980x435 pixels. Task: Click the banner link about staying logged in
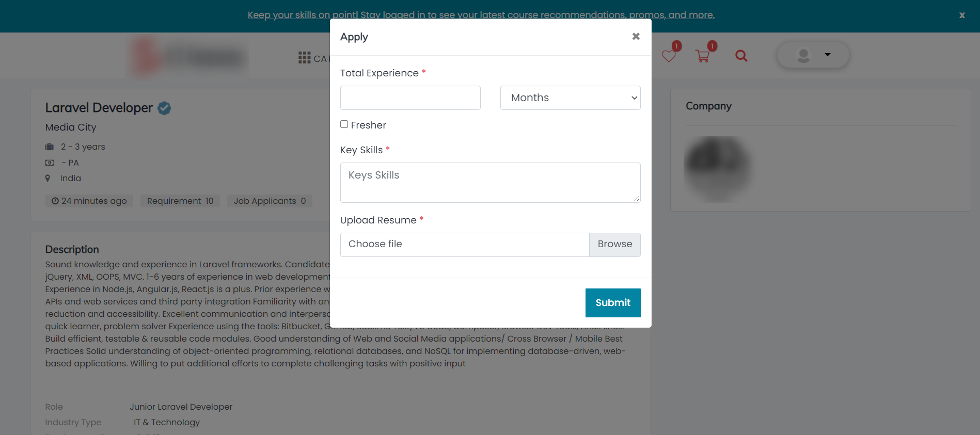click(481, 15)
